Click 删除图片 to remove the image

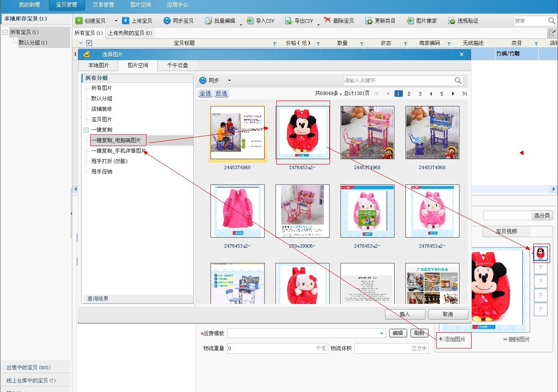(517, 339)
